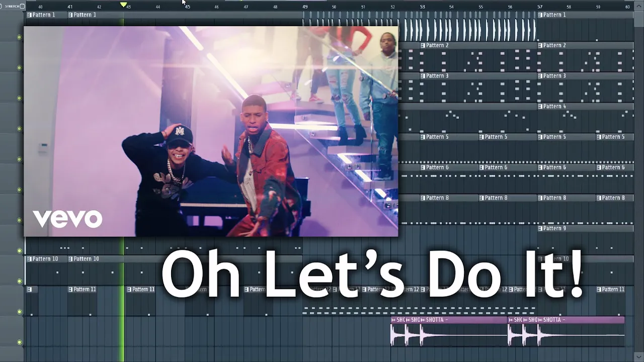Image resolution: width=644 pixels, height=362 pixels.
Task: Open the menu icon of the second long SHOTTA clip
Action: 540,320
